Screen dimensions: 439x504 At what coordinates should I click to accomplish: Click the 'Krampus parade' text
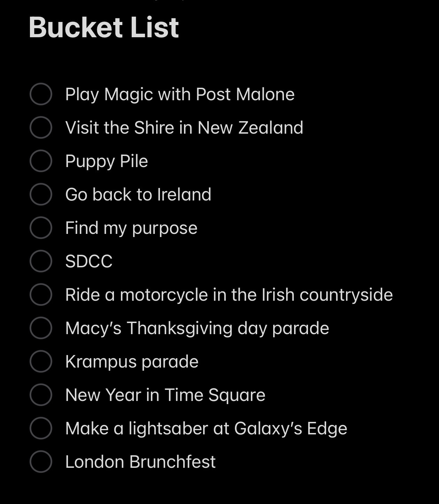click(132, 362)
